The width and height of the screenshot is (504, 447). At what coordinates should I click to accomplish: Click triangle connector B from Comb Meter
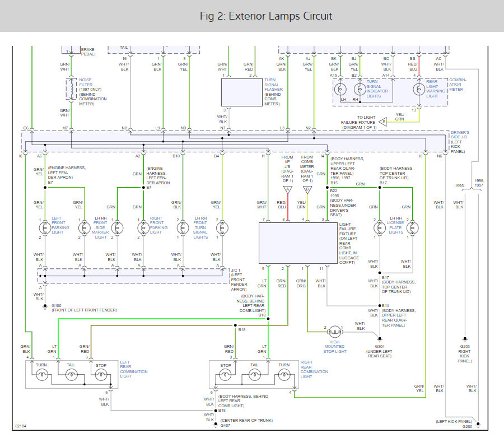point(307,190)
